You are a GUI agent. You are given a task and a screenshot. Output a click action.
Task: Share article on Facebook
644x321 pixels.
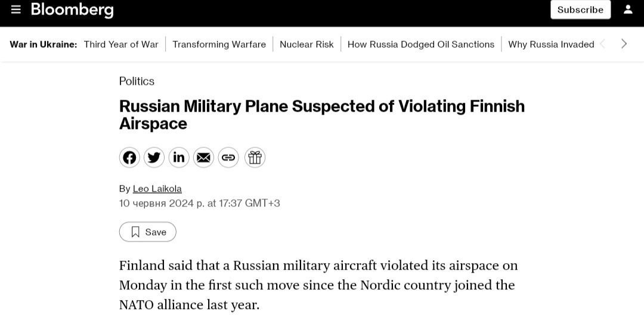[129, 158]
